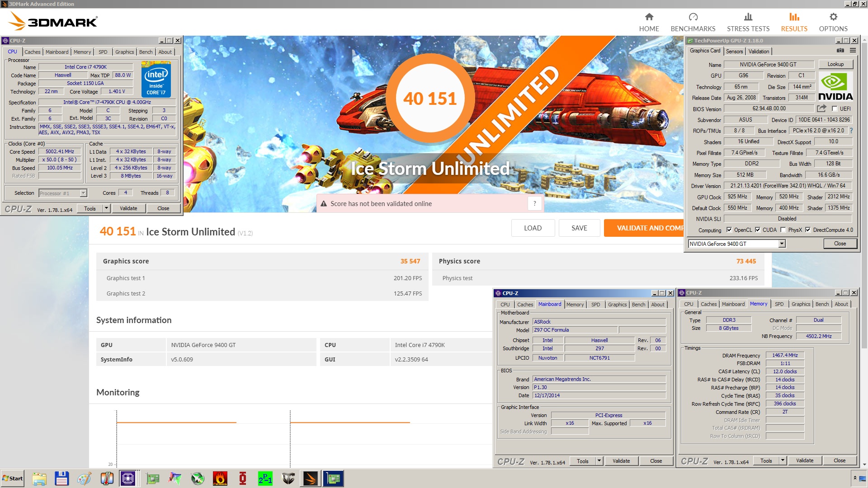Click Validate in Mainboard CPU-Z window
The image size is (868, 488).
tap(621, 461)
